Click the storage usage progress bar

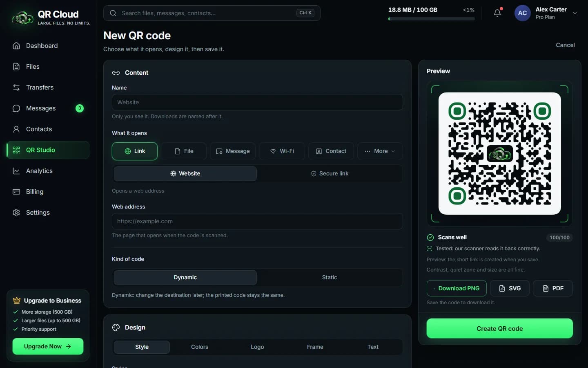[x=431, y=19]
